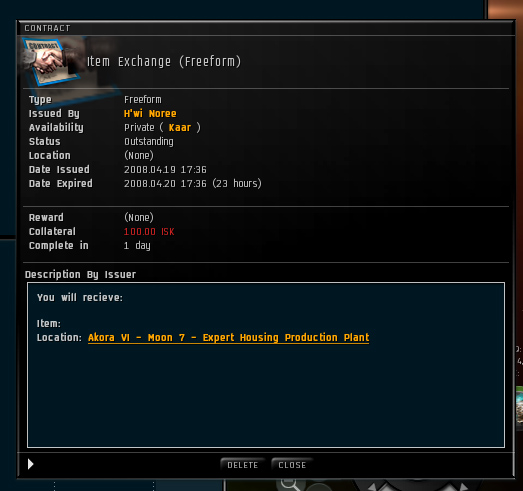Image resolution: width=523 pixels, height=491 pixels.
Task: Open issuer H'wi Noree's info
Action: pos(150,113)
